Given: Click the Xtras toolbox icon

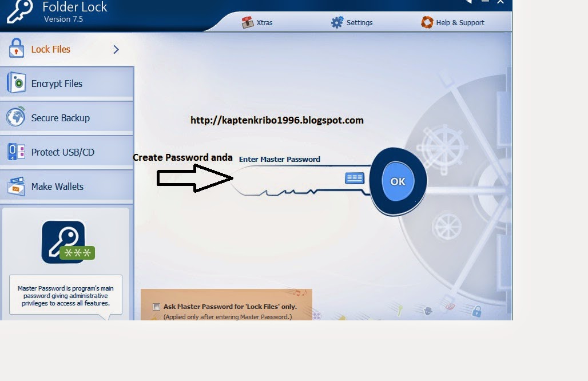Looking at the screenshot, I should (248, 22).
